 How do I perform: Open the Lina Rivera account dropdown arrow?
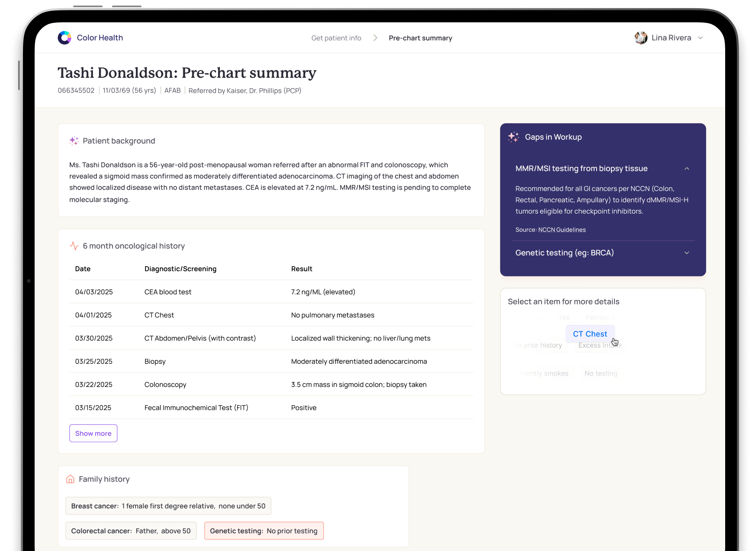[x=700, y=38]
